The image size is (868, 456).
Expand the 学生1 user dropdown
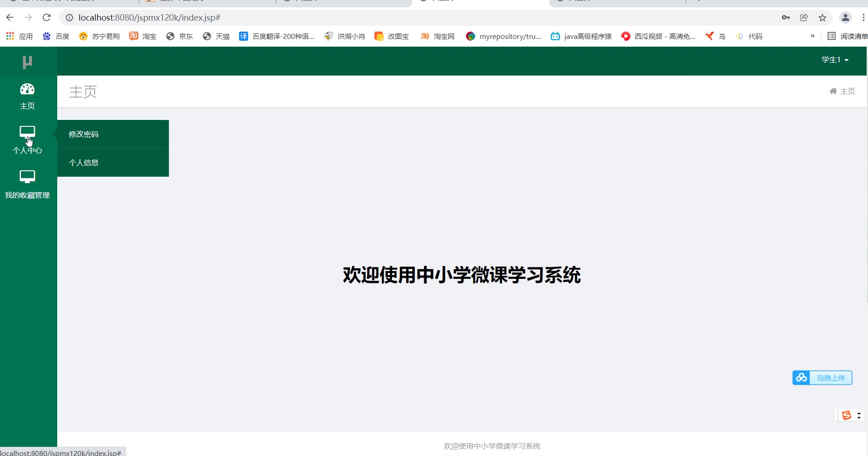[835, 60]
